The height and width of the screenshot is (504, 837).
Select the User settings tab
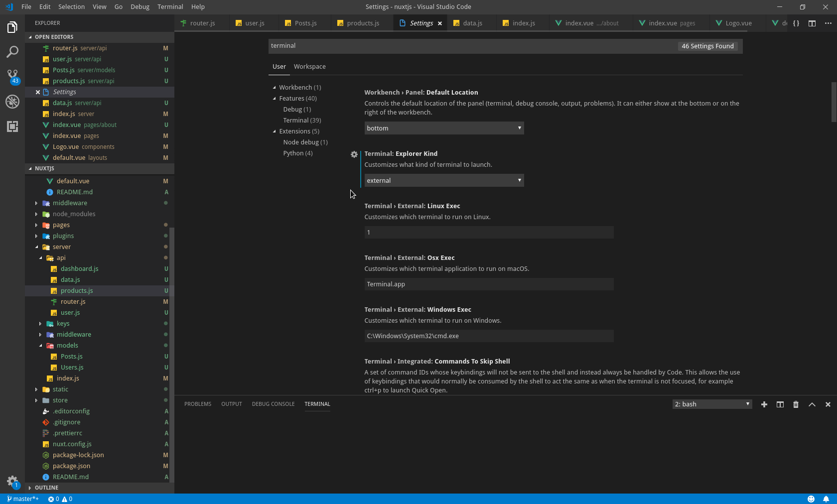tap(279, 67)
